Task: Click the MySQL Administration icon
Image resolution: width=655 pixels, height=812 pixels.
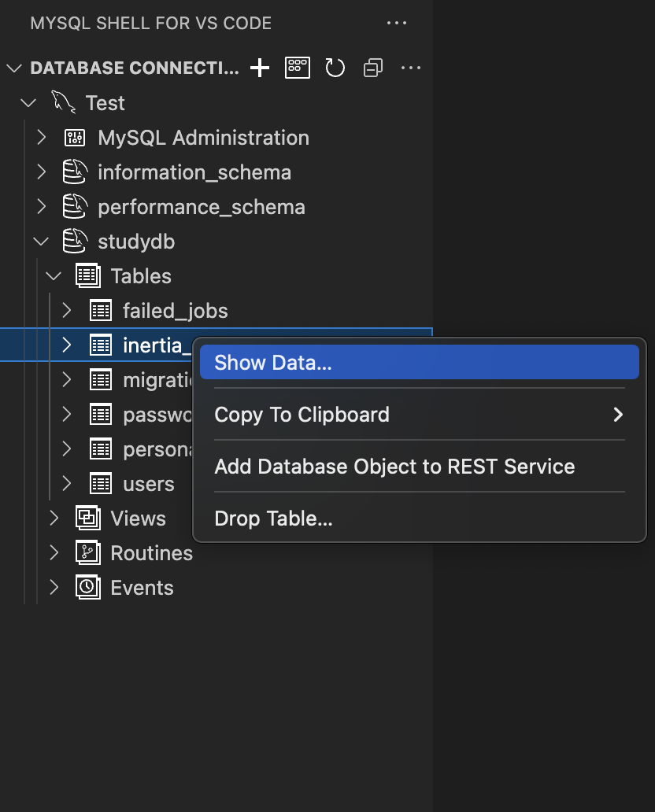Action: point(74,138)
